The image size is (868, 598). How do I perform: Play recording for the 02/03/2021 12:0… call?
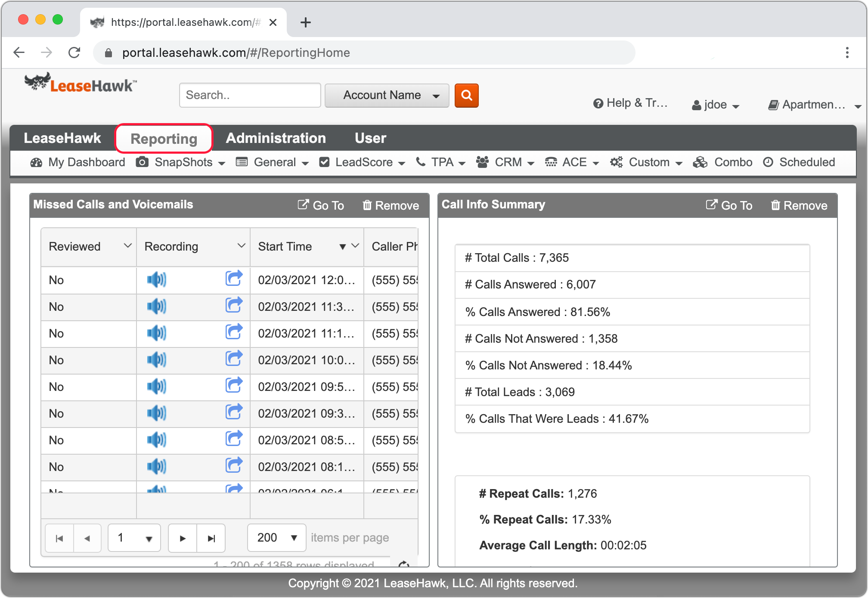coord(156,280)
